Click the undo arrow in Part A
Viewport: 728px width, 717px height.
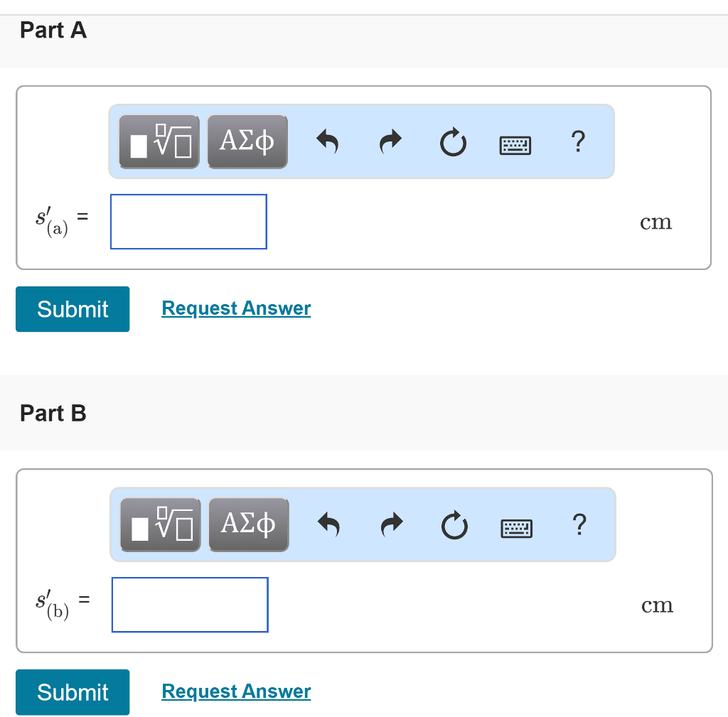[327, 143]
